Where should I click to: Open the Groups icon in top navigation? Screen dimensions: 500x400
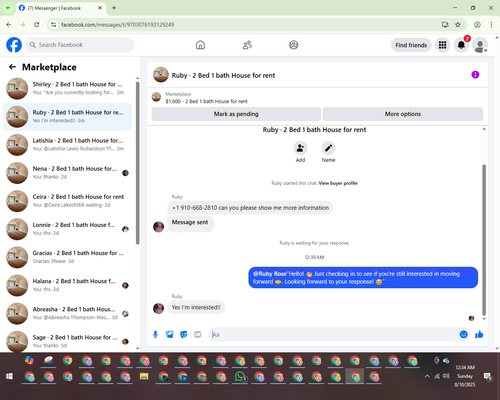[x=294, y=45]
